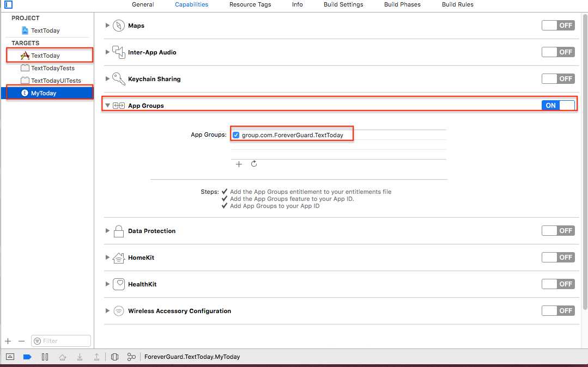
Task: Click ForeverGuard.TextToday.MyToday process label
Action: 192,357
